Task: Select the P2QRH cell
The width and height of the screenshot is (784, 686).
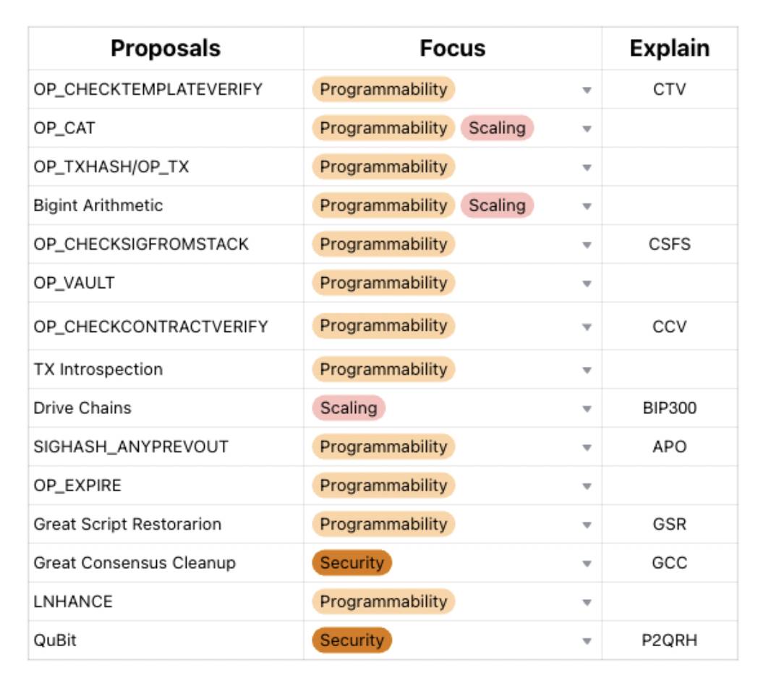Action: point(669,640)
